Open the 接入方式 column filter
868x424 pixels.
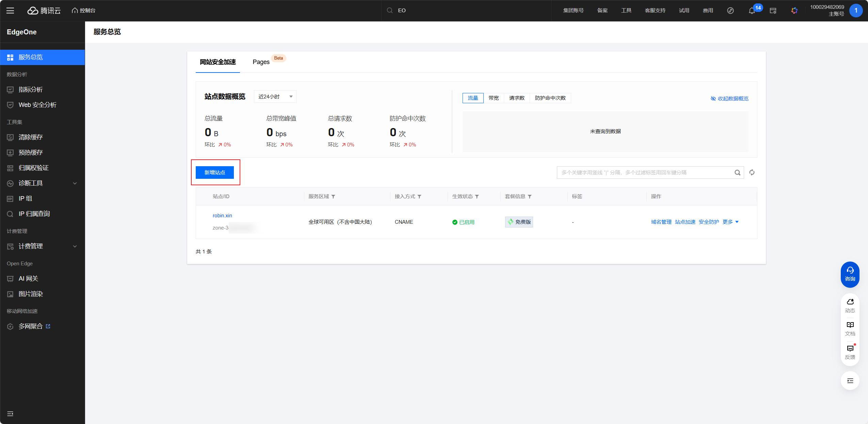(419, 197)
